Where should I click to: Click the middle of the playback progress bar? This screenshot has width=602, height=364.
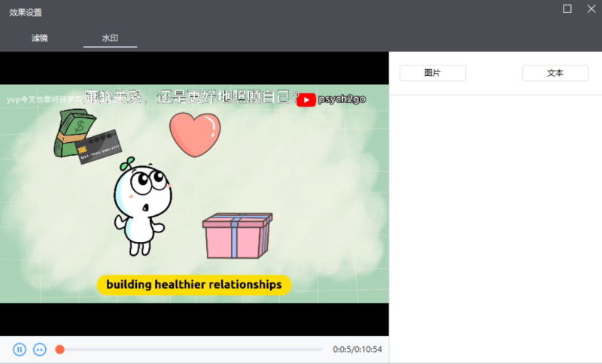point(191,349)
